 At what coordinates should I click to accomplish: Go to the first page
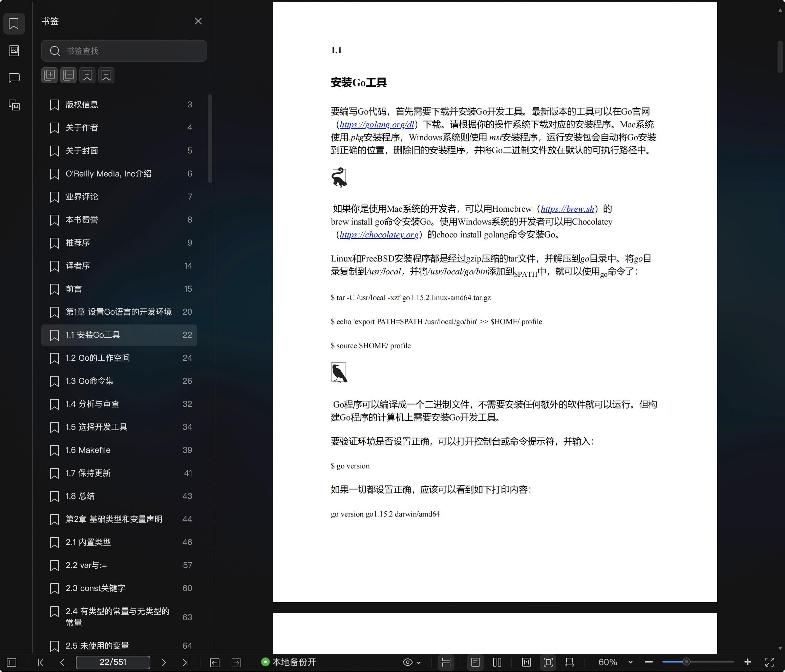click(41, 662)
